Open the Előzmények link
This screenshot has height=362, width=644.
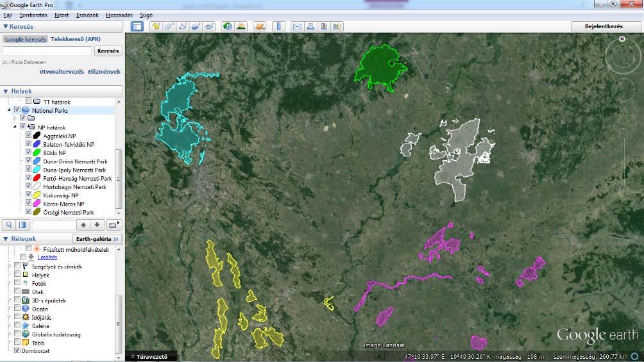click(104, 71)
